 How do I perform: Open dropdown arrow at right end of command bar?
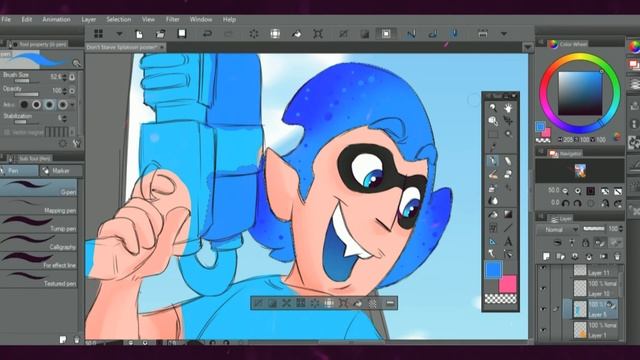click(x=504, y=34)
